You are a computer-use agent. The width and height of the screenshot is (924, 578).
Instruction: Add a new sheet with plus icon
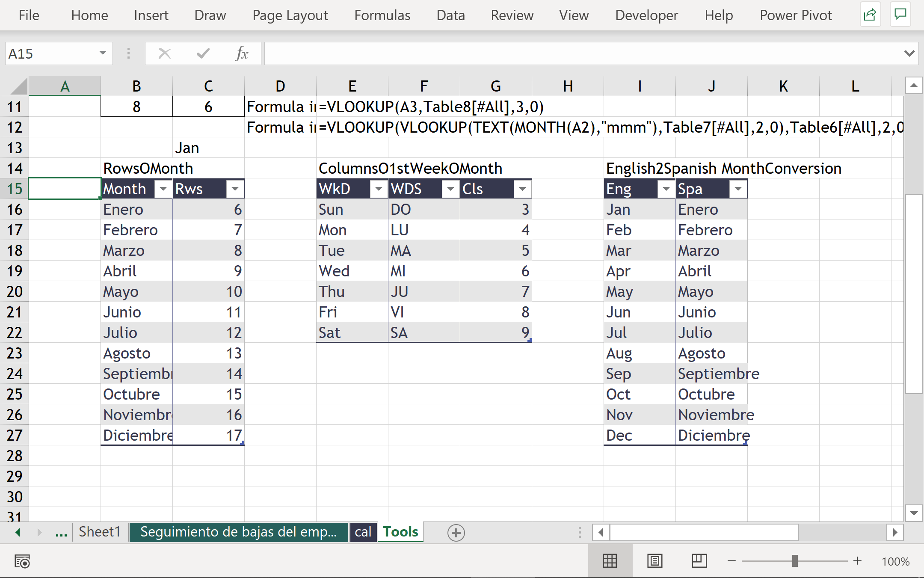click(456, 533)
